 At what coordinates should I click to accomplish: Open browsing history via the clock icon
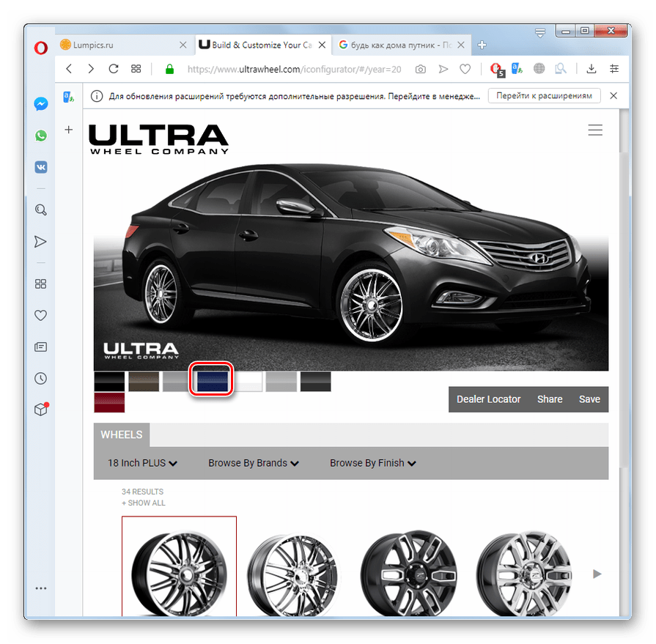(x=40, y=378)
